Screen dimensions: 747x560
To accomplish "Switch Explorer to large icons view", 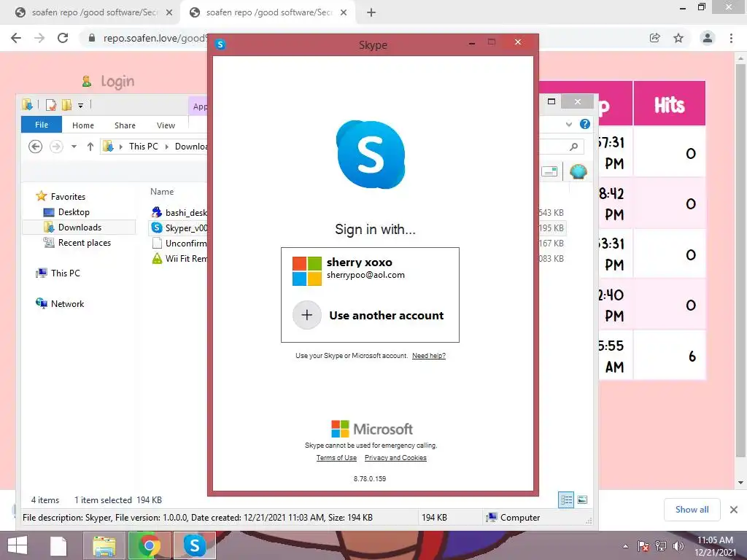I will (x=582, y=500).
